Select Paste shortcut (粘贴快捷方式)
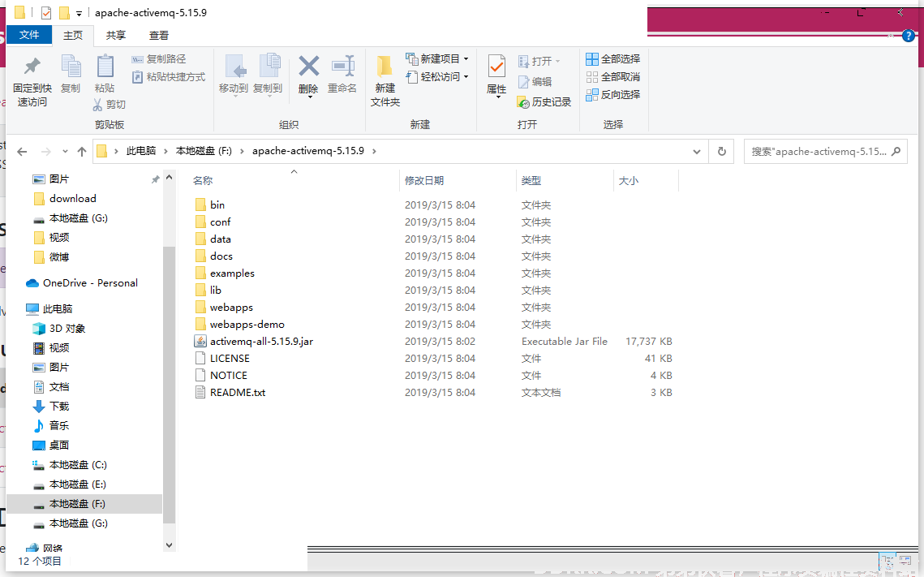Image resolution: width=924 pixels, height=577 pixels. click(x=169, y=76)
